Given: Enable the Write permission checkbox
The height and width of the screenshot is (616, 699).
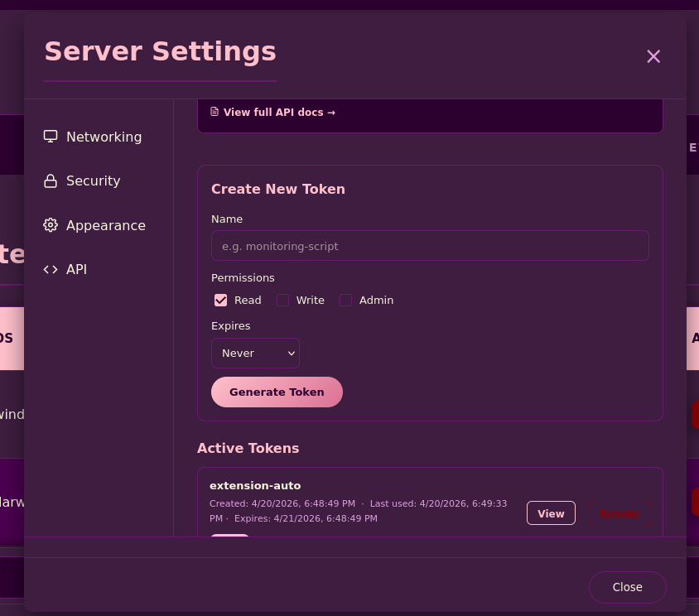Looking at the screenshot, I should (283, 301).
